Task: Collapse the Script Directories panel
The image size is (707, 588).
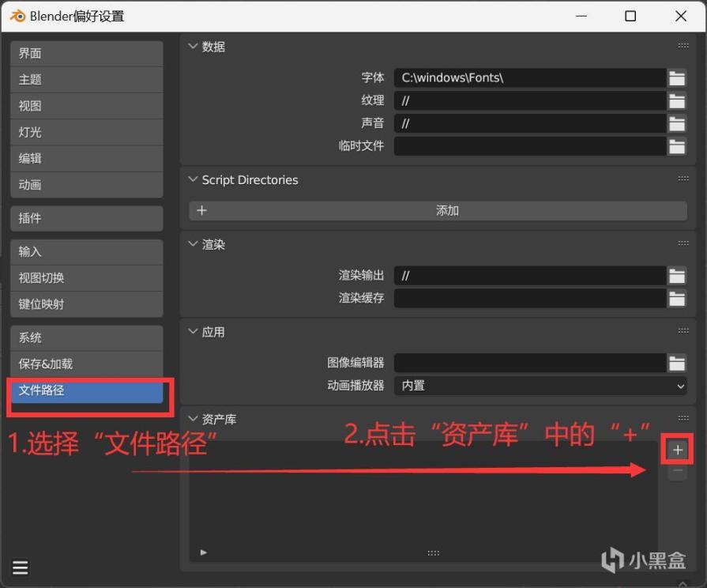Action: tap(193, 179)
